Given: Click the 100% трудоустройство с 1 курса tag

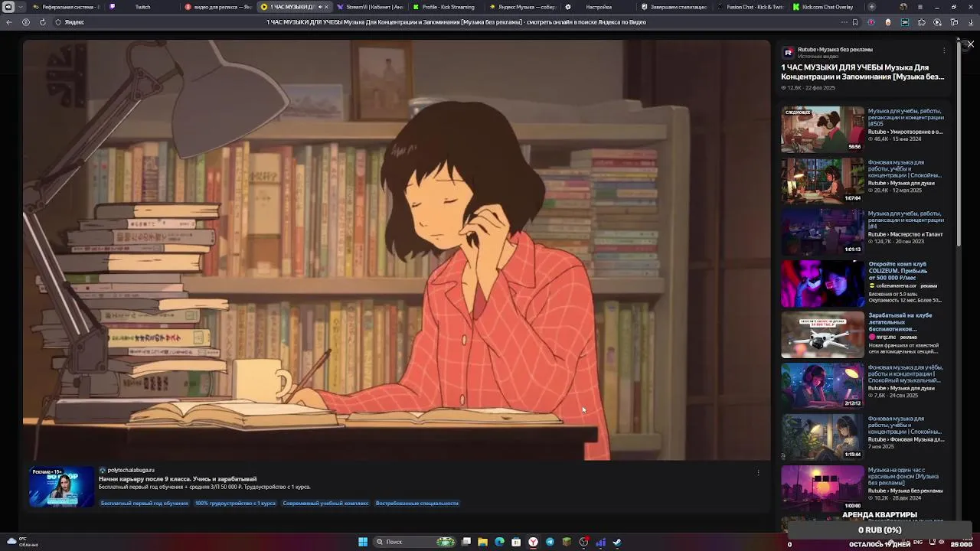Looking at the screenshot, I should [x=235, y=504].
